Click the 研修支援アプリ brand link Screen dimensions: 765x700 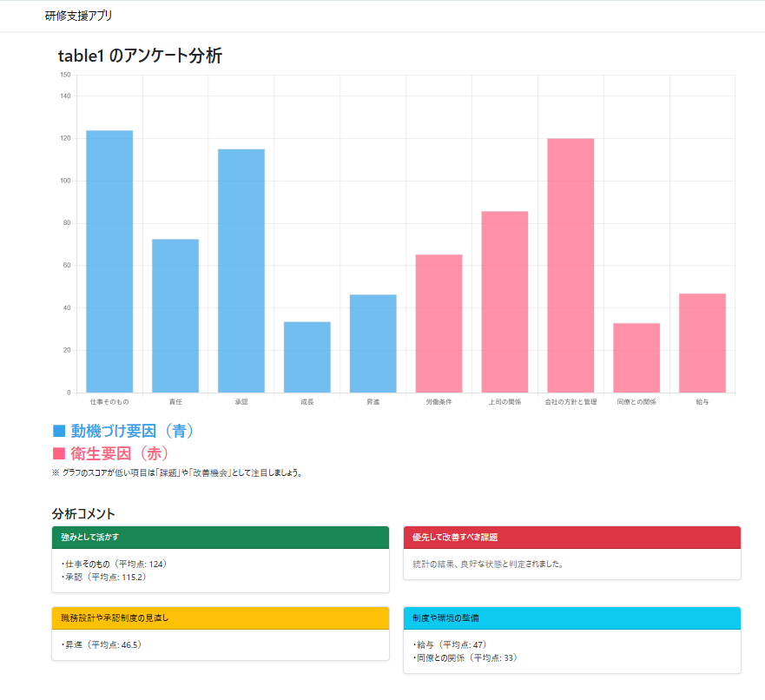pos(78,16)
